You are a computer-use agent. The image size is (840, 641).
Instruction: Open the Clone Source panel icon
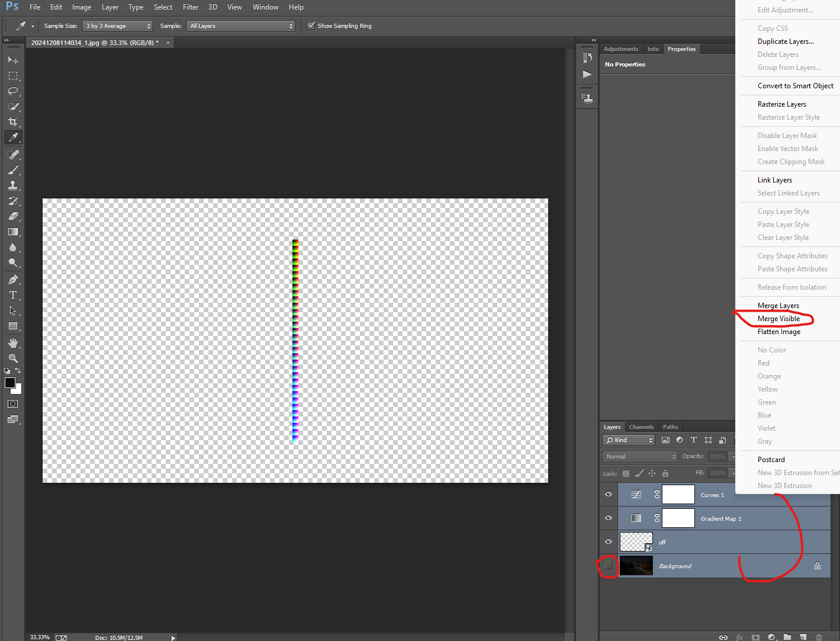[587, 98]
